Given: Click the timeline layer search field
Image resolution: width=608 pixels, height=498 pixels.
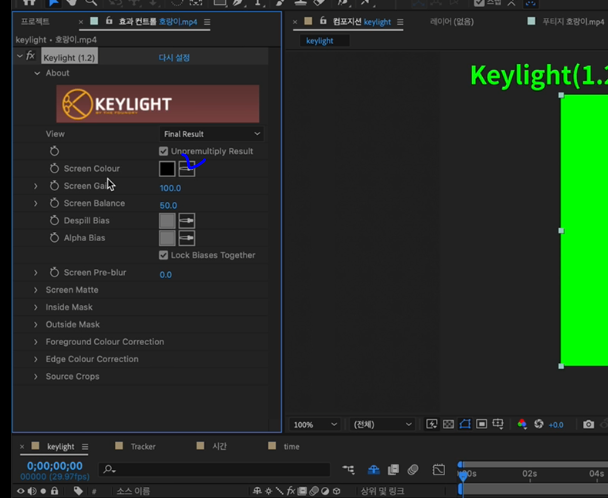Looking at the screenshot, I should 214,470.
